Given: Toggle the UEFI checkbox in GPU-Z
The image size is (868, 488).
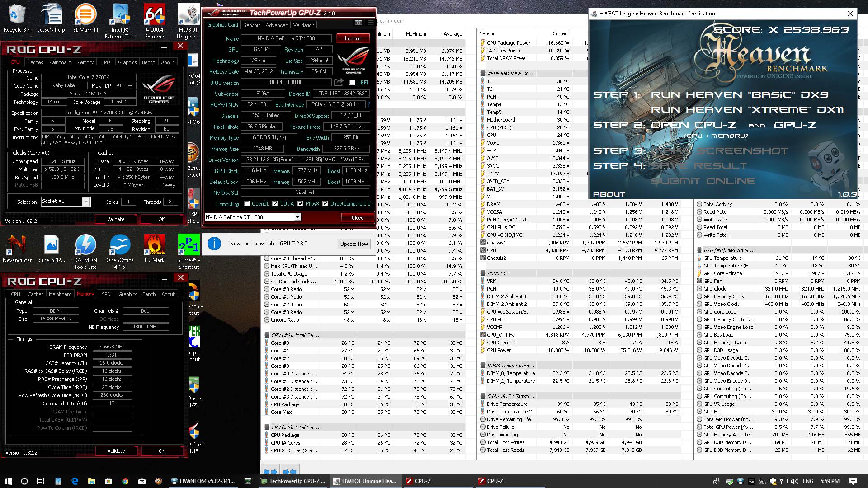Looking at the screenshot, I should [352, 83].
